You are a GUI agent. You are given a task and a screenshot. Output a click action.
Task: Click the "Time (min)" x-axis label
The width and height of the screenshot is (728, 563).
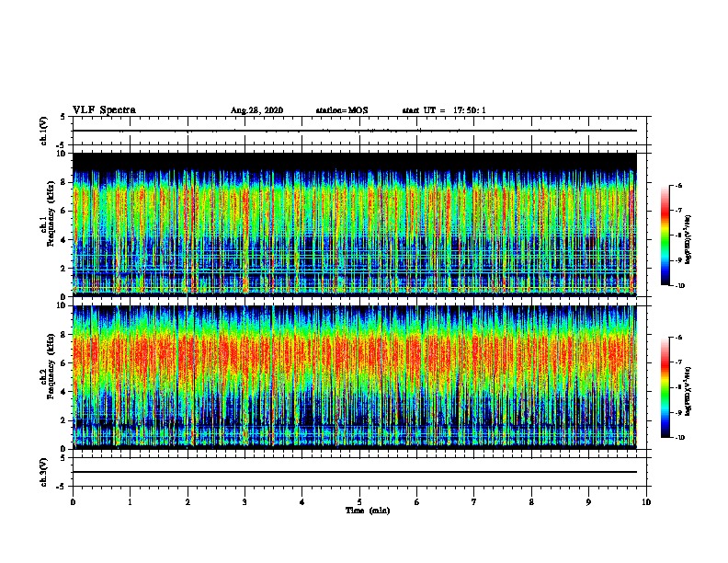coord(368,511)
